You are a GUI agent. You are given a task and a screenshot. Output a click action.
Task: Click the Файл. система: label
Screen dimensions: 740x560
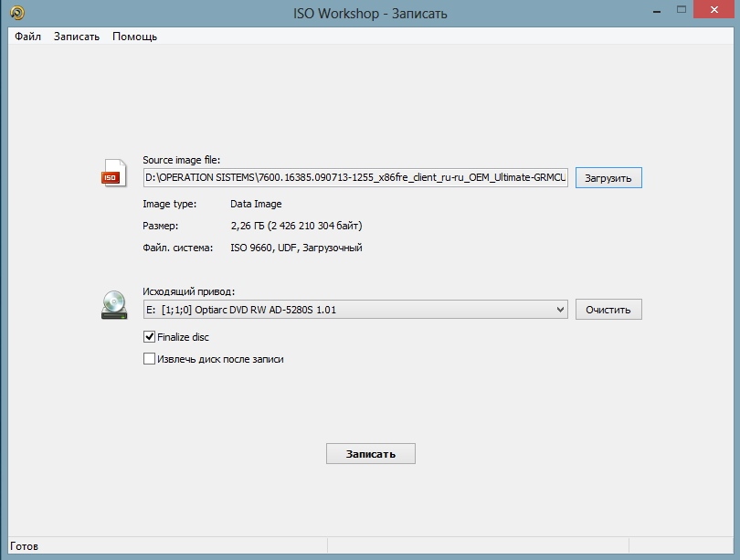[177, 248]
